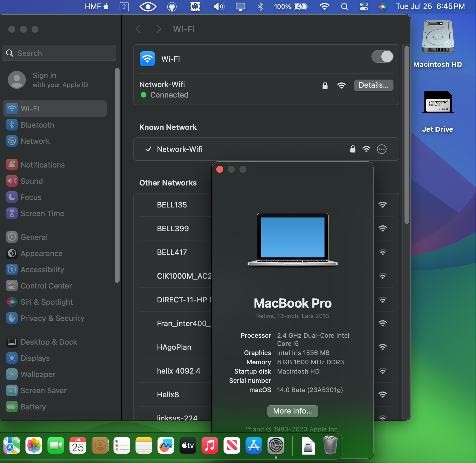Viewport: 476px width, 463px height.
Task: Open Network settings in sidebar
Action: coord(55,141)
